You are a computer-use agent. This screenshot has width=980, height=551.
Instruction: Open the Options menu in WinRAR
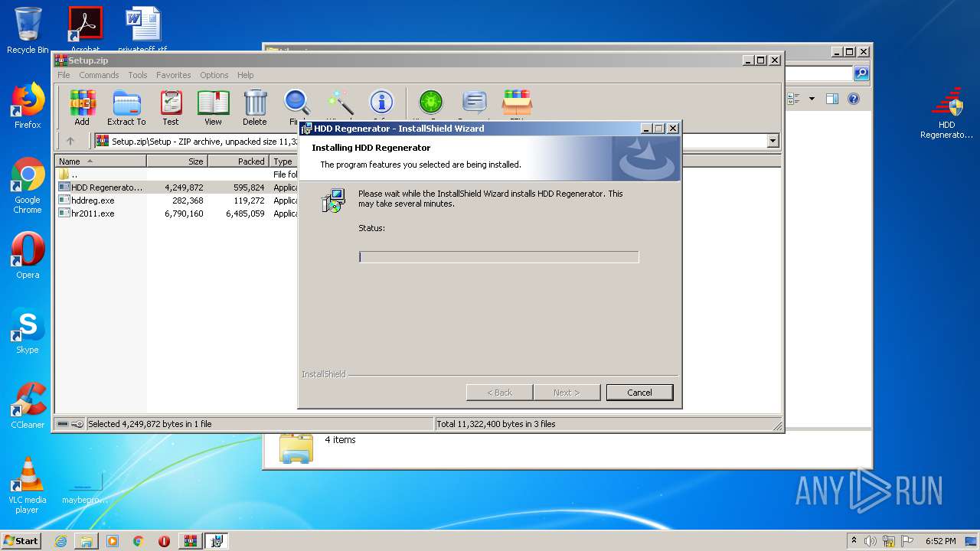(214, 75)
